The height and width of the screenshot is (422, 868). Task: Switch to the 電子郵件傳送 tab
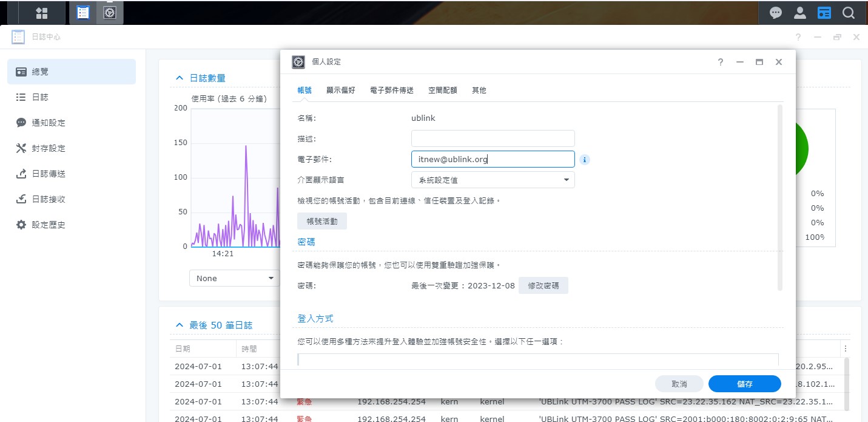tap(391, 90)
